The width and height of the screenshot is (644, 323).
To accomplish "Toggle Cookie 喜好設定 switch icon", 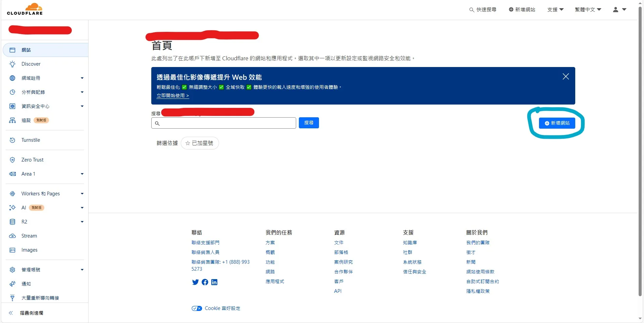I will coord(197,309).
